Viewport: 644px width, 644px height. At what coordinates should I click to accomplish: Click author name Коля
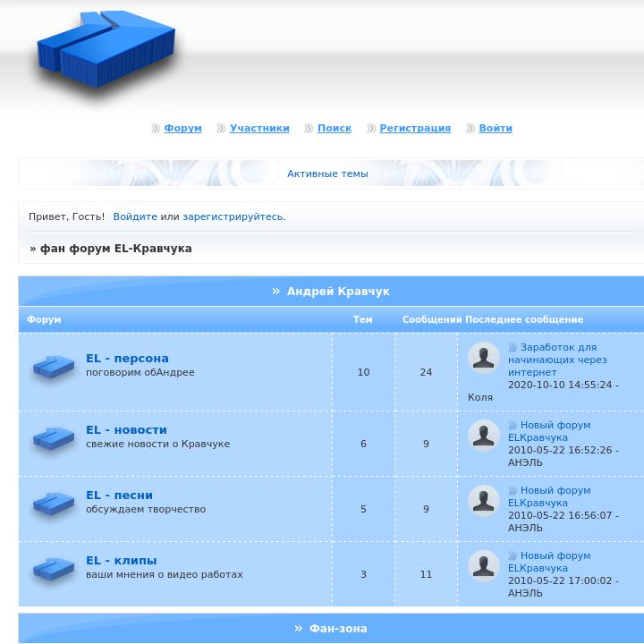pos(480,397)
